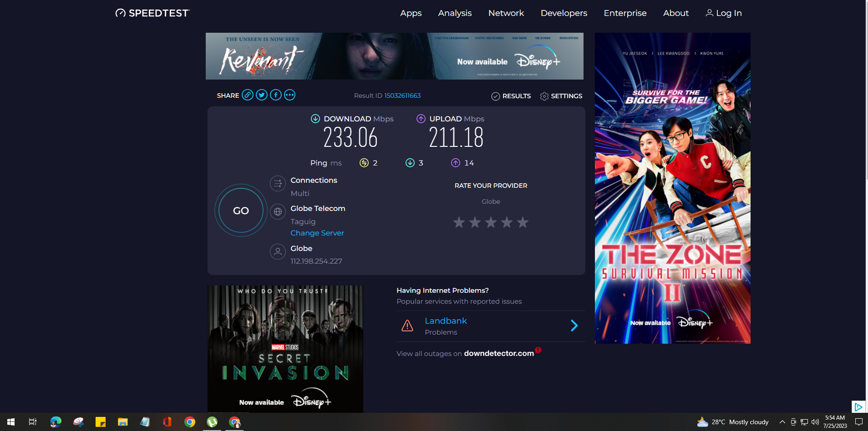Screen dimensions: 868x431
Task: Open network settings from the system tray
Action: 804,422
